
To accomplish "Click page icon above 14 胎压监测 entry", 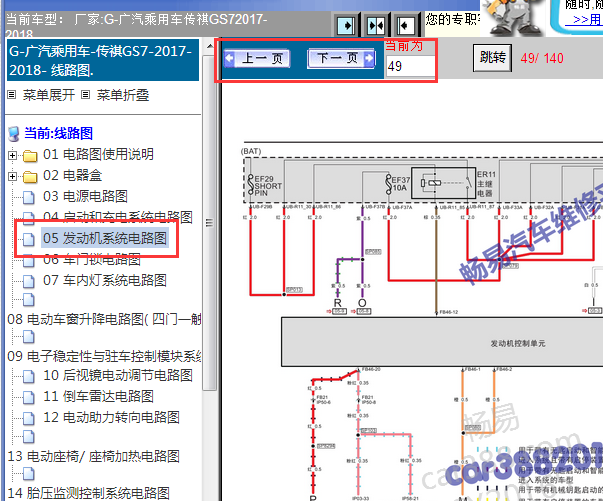I will coord(28,474).
